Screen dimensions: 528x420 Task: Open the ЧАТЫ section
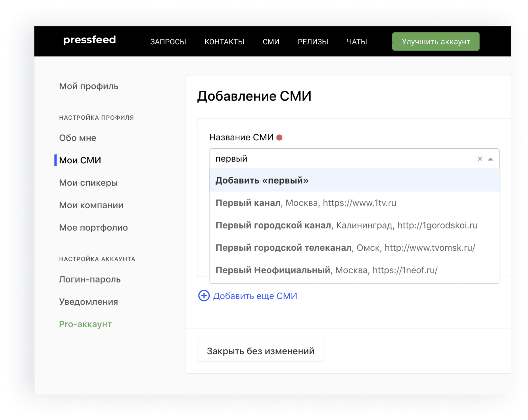pos(357,42)
